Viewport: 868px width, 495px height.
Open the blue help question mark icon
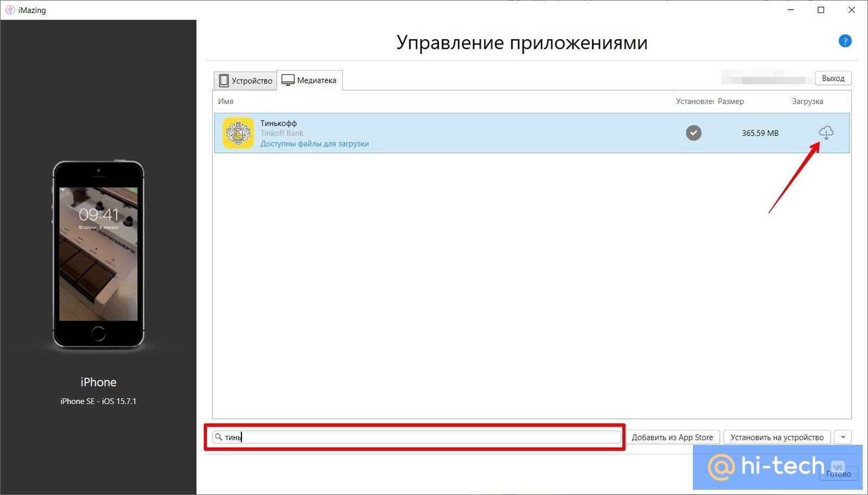tap(845, 41)
